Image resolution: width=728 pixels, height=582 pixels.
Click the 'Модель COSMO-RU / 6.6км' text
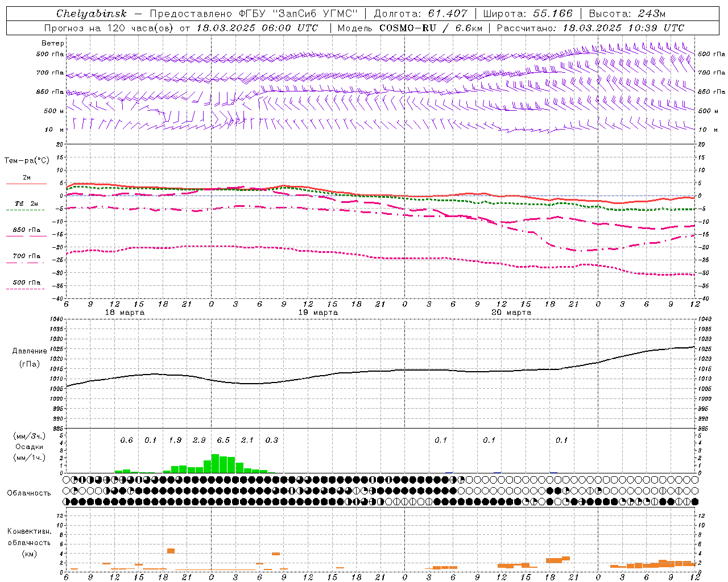click(x=409, y=28)
